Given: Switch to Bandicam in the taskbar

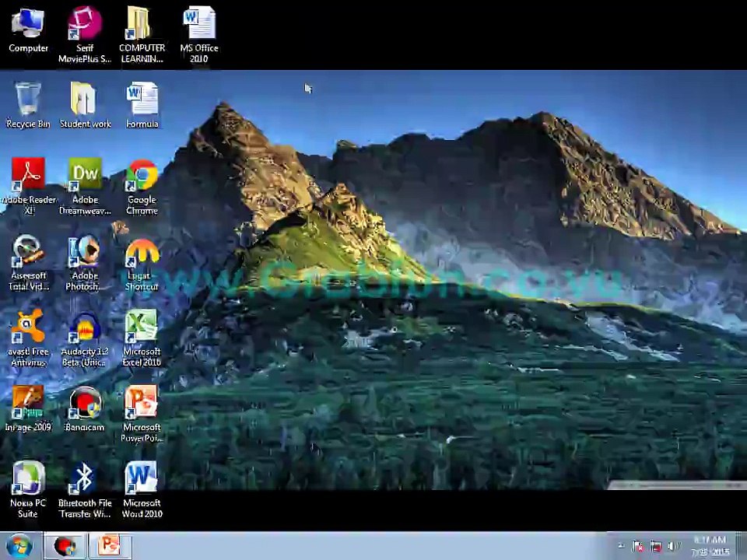Looking at the screenshot, I should coord(65,546).
